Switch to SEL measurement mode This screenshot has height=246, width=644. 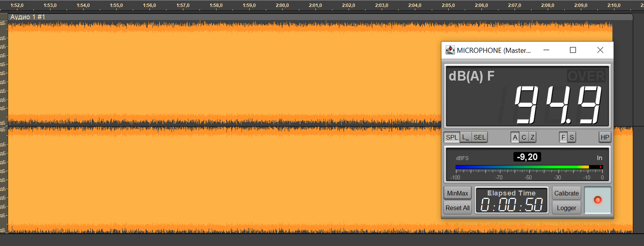tap(479, 137)
